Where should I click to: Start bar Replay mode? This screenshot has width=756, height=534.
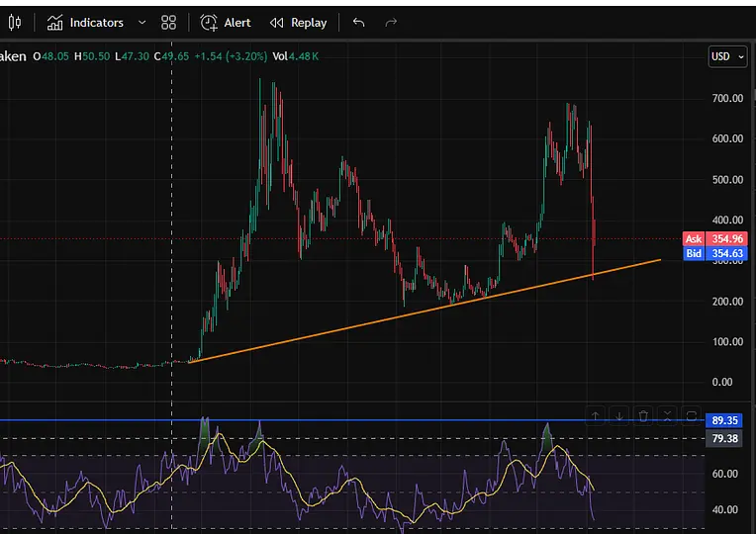click(298, 23)
